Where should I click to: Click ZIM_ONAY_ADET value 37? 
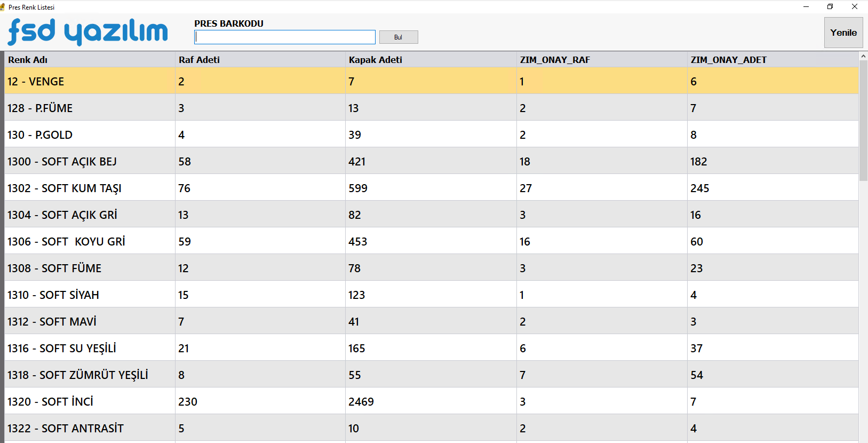697,349
